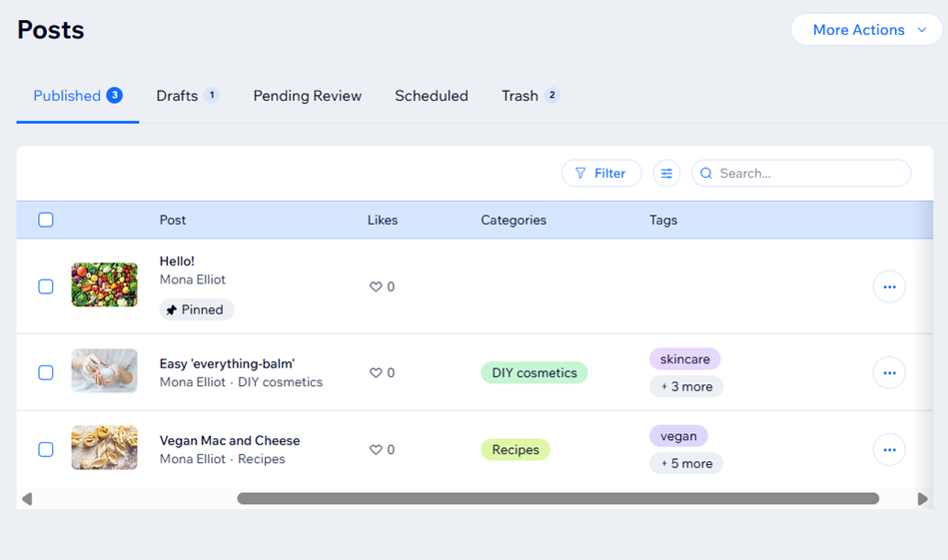This screenshot has height=560, width=948.
Task: Click the Filter button
Action: pos(601,174)
